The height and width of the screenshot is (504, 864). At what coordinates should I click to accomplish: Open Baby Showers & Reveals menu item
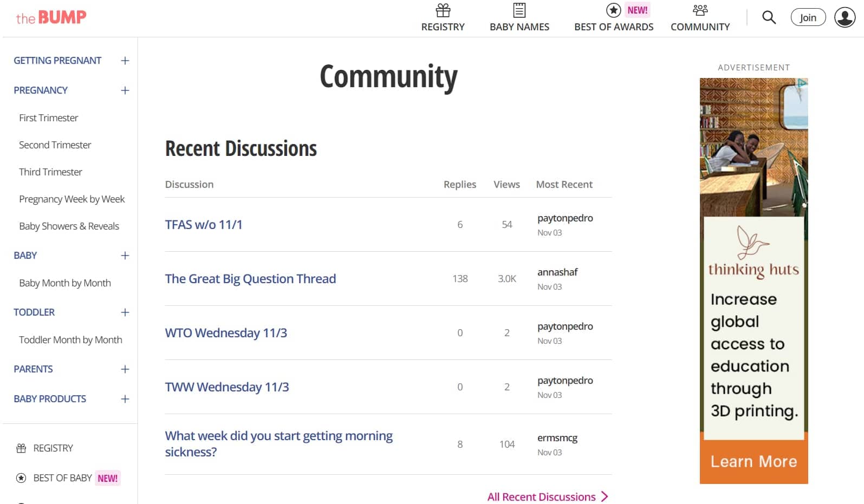coord(69,226)
